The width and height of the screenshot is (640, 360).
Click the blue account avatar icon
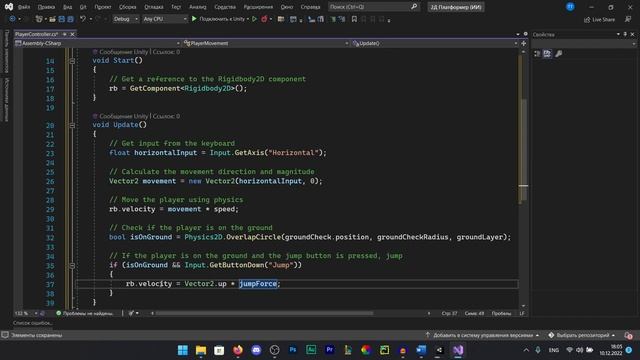coord(570,7)
